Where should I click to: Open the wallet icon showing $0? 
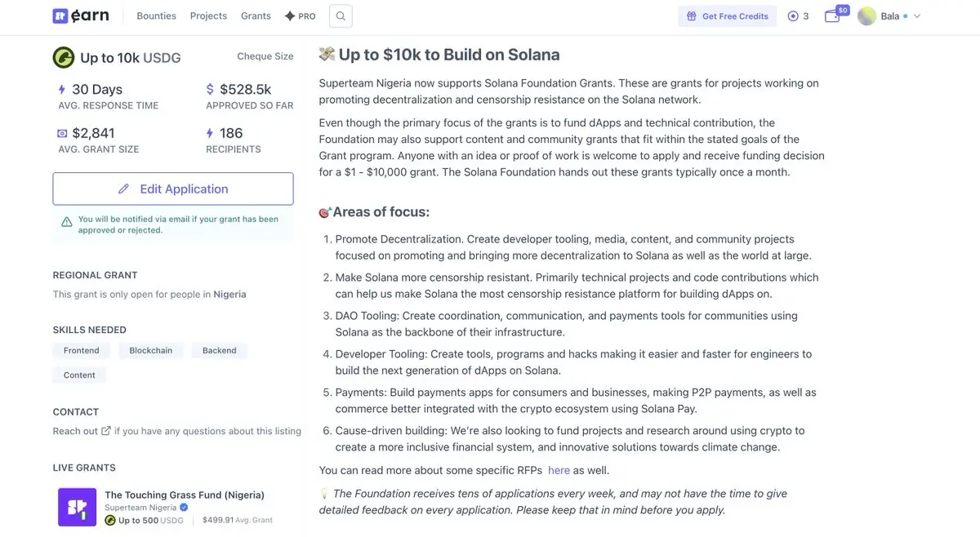832,16
